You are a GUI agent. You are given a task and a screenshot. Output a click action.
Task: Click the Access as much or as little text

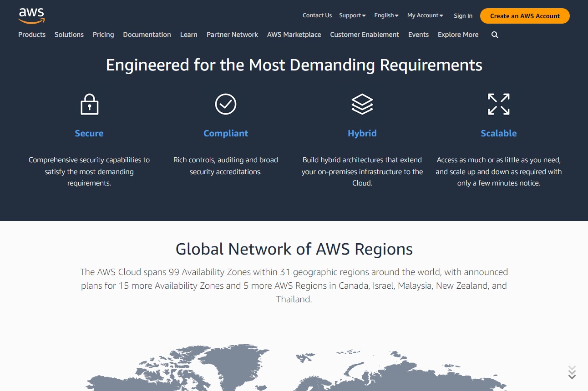point(499,171)
